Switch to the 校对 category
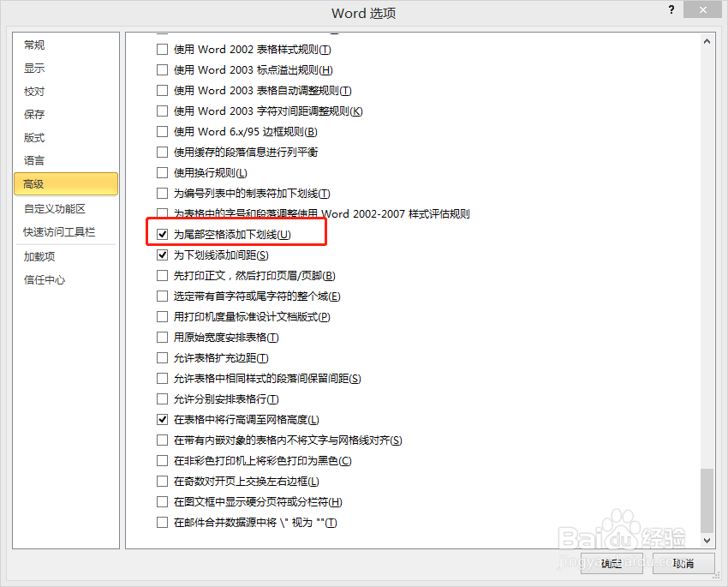 65,92
